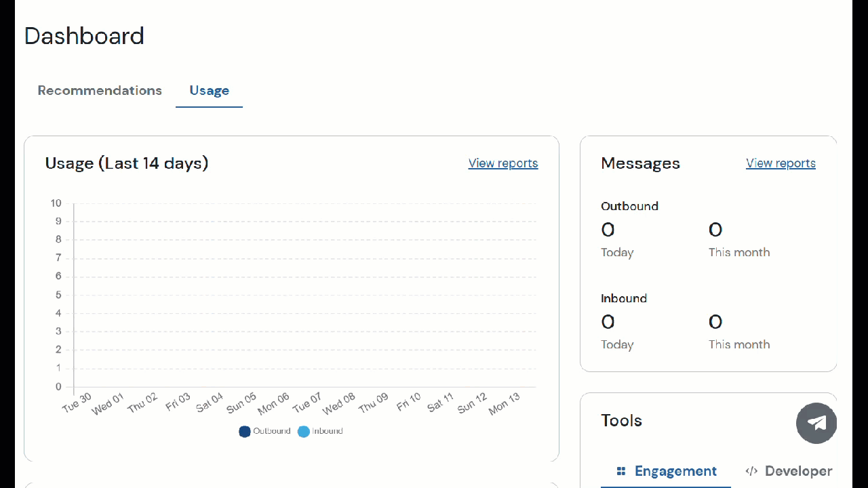Click the Outbound 'This month' count value
The width and height of the screenshot is (868, 488).
point(715,230)
